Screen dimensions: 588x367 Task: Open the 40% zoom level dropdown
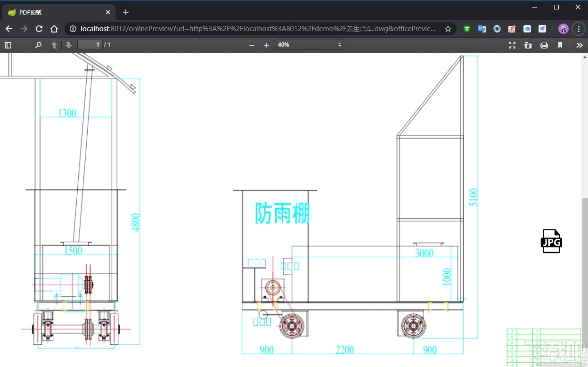tap(310, 45)
